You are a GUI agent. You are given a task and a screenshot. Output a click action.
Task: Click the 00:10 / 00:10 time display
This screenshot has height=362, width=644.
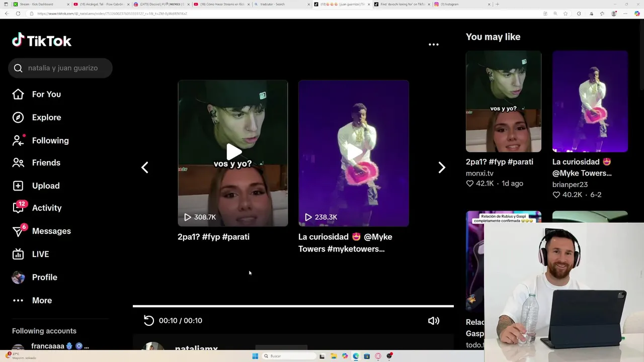click(181, 321)
